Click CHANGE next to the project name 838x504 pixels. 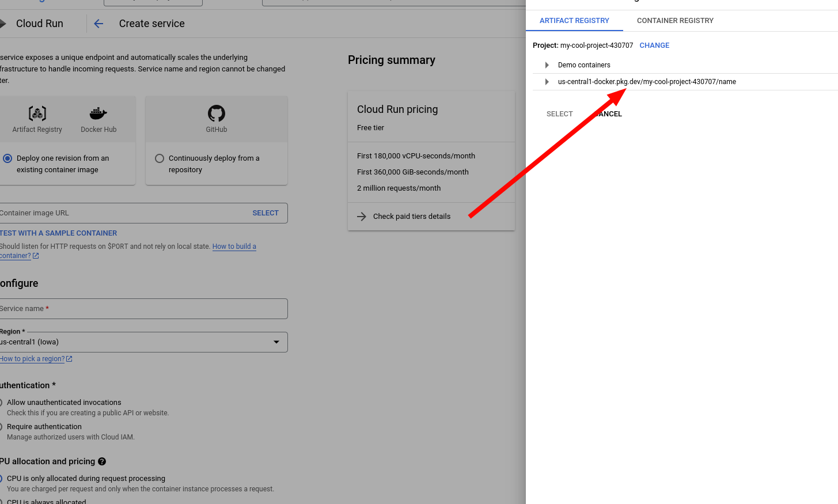(654, 46)
